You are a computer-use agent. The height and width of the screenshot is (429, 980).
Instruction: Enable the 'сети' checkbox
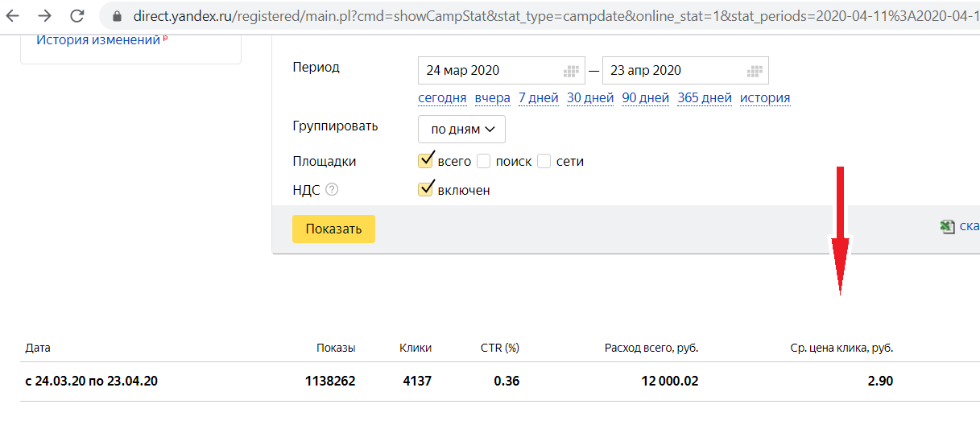coord(544,161)
